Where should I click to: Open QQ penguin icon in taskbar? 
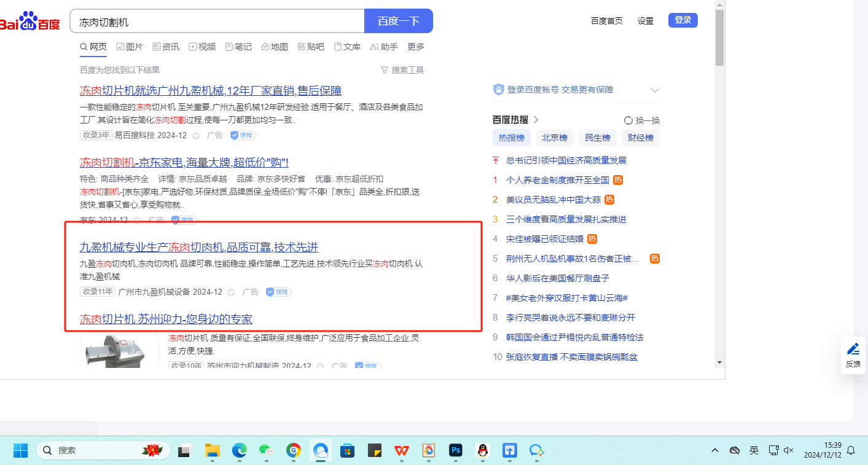click(482, 450)
